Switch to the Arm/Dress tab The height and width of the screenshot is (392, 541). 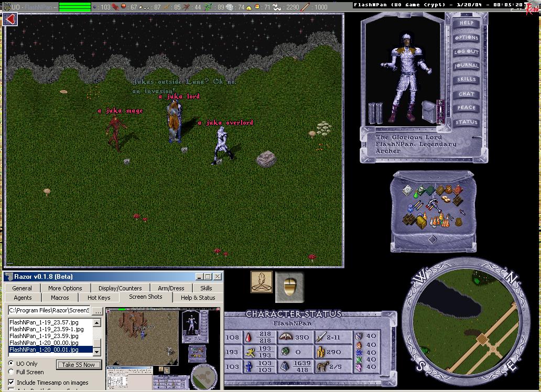(171, 288)
